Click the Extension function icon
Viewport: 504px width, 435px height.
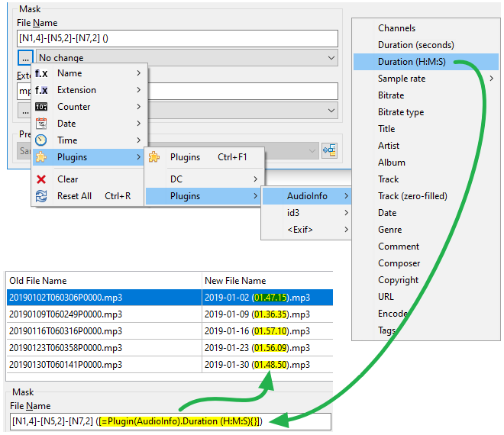41,90
